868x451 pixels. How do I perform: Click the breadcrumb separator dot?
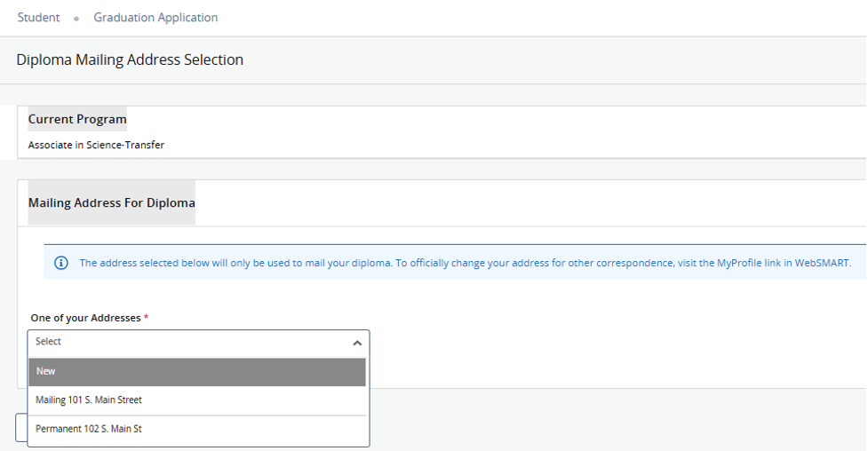click(77, 19)
